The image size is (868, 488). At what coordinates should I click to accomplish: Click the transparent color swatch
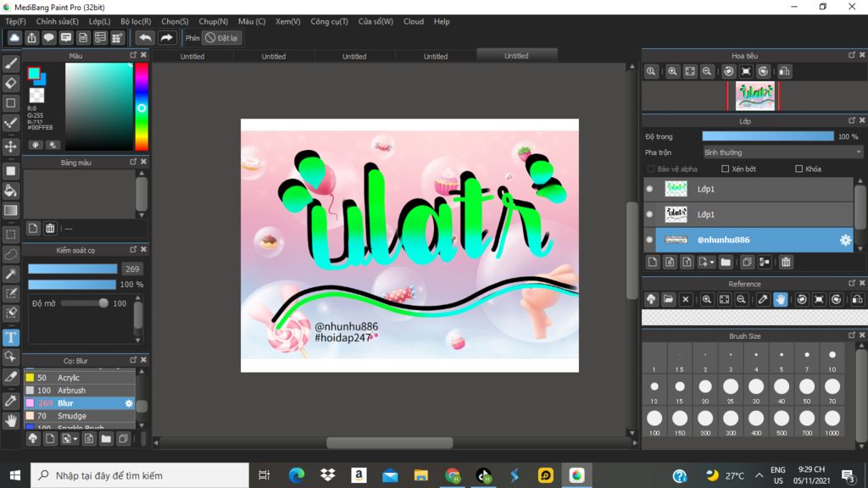[36, 95]
